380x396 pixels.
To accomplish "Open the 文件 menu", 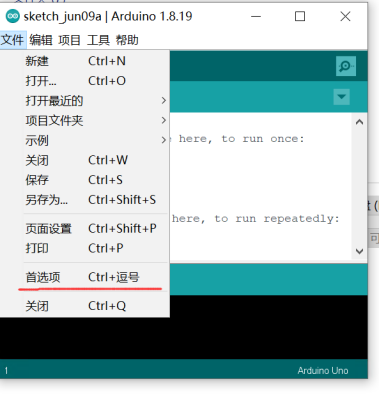I will [x=13, y=40].
